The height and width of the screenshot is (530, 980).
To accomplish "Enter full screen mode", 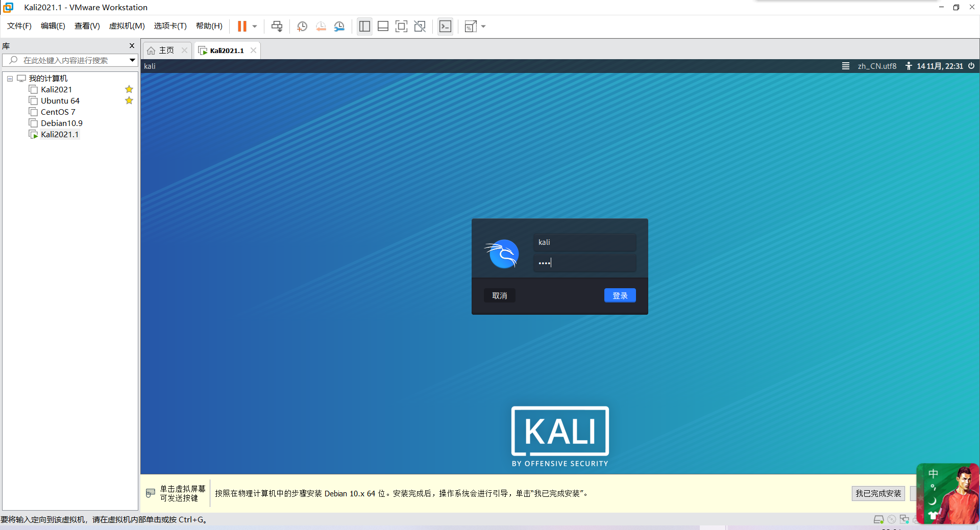I will 401,26.
